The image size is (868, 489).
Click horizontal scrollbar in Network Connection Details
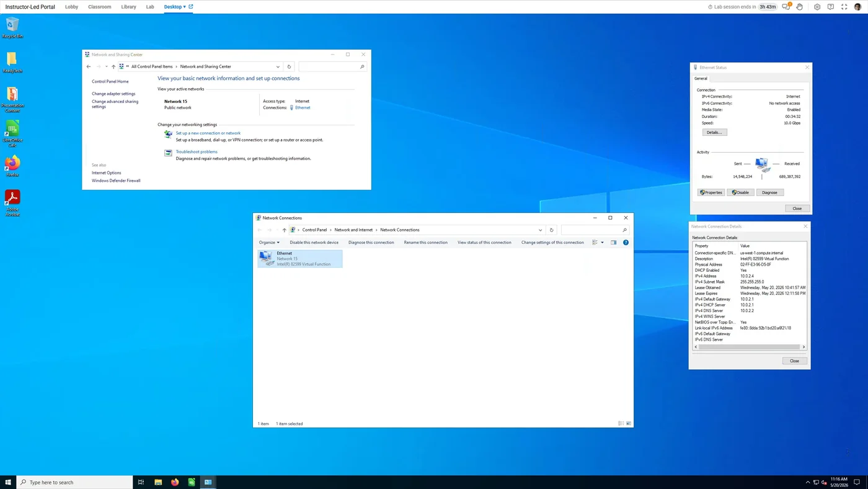click(x=750, y=347)
